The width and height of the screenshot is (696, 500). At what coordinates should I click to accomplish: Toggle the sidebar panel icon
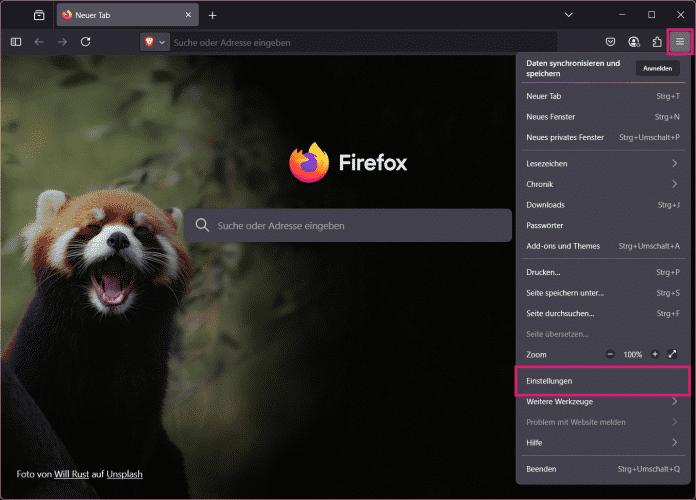[x=15, y=42]
